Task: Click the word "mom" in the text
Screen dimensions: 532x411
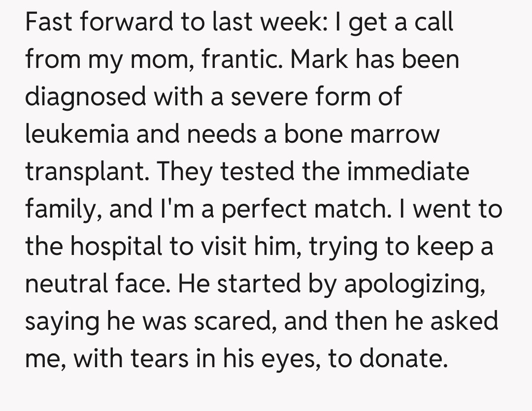Action: pos(156,60)
